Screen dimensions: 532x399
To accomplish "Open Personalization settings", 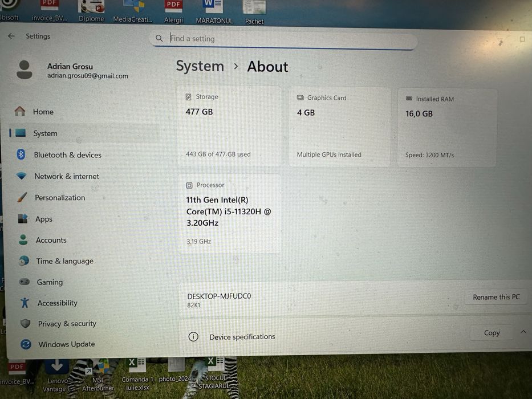I will [60, 198].
